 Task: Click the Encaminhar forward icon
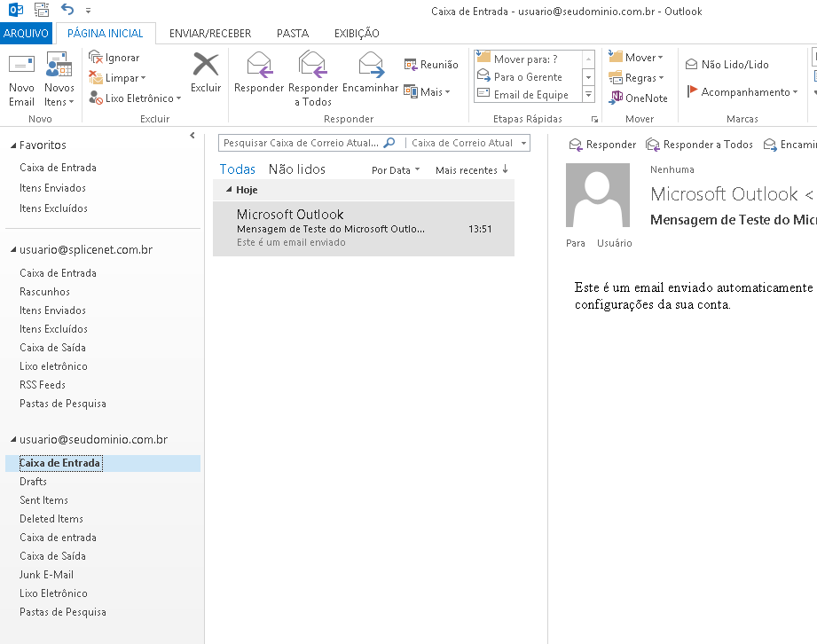point(370,67)
